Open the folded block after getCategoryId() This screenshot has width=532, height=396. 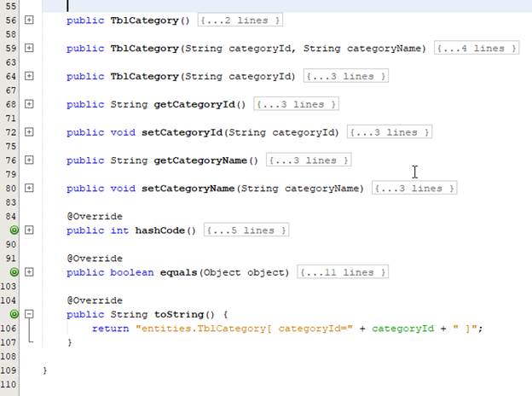(296, 104)
